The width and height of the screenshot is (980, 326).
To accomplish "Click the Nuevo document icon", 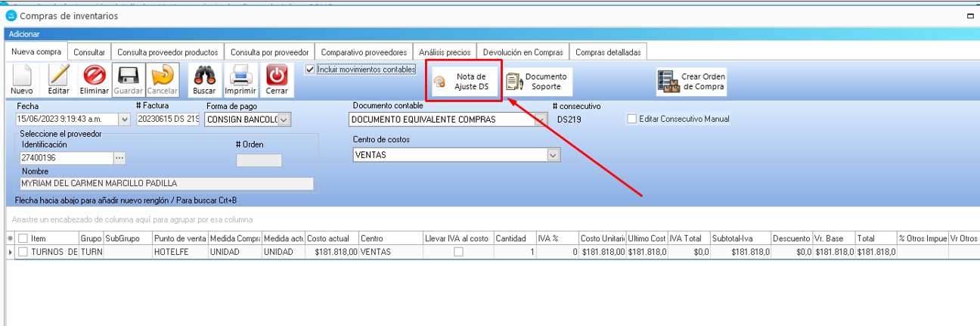I will (21, 76).
